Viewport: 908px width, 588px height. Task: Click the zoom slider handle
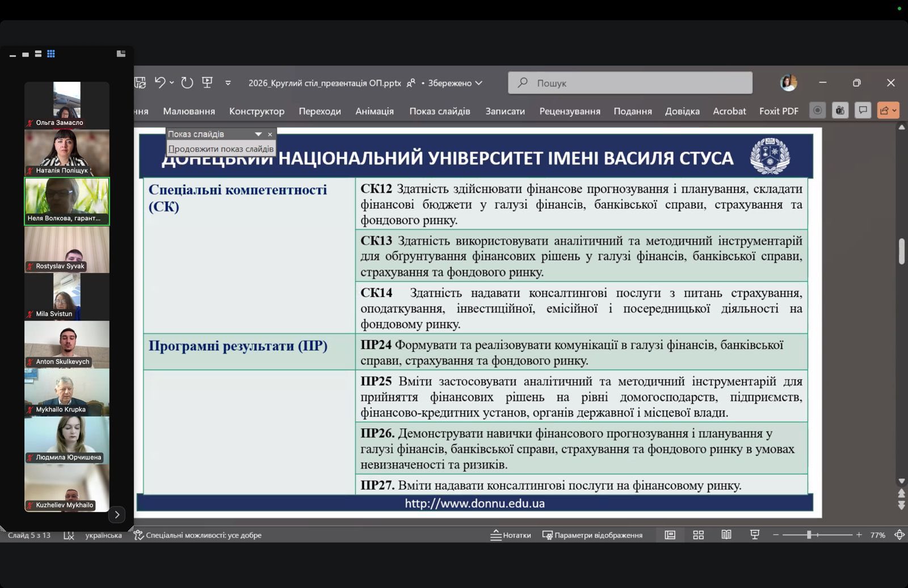pos(809,535)
